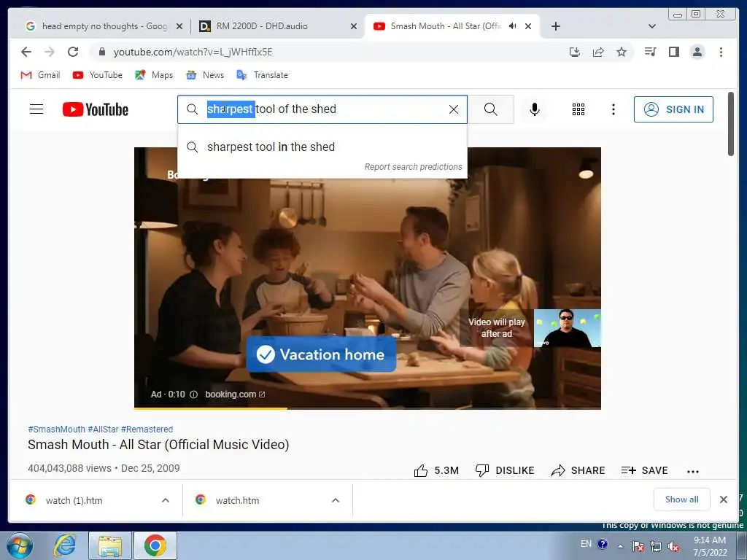Open Chrome profile avatar
Screen dimensions: 747x560
pyautogui.click(x=697, y=52)
